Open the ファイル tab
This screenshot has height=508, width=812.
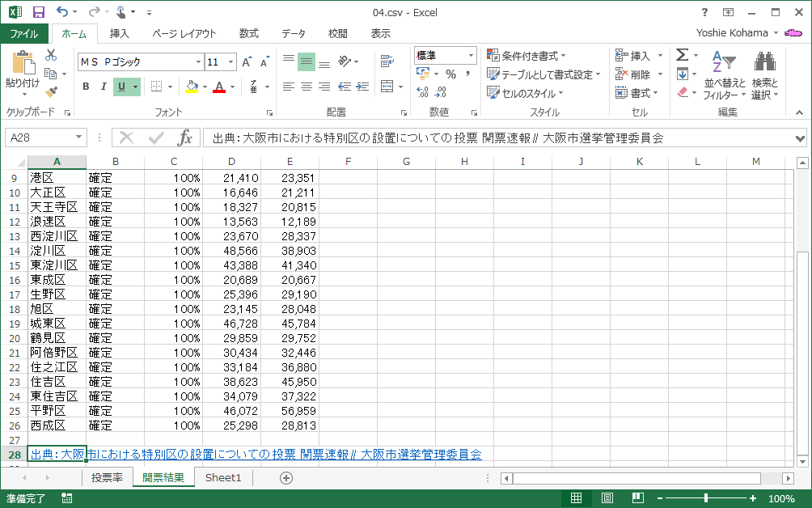pos(24,34)
